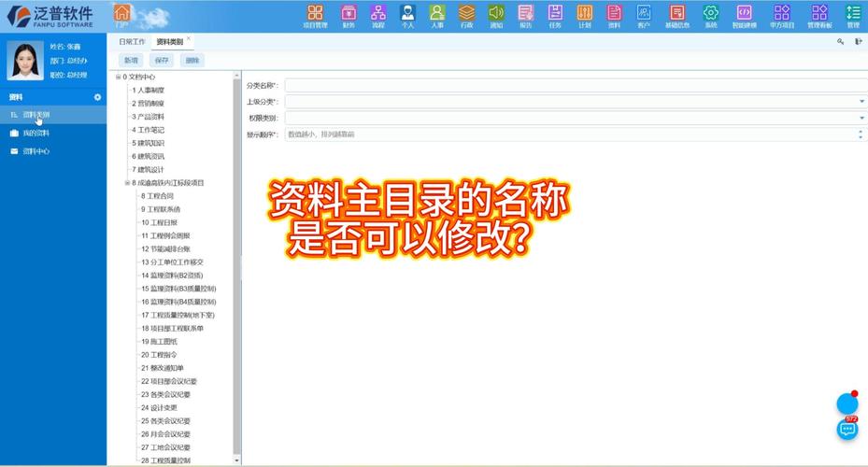Focus the 分类名称 input field
Viewport: 868px width, 467px height.
click(576, 85)
